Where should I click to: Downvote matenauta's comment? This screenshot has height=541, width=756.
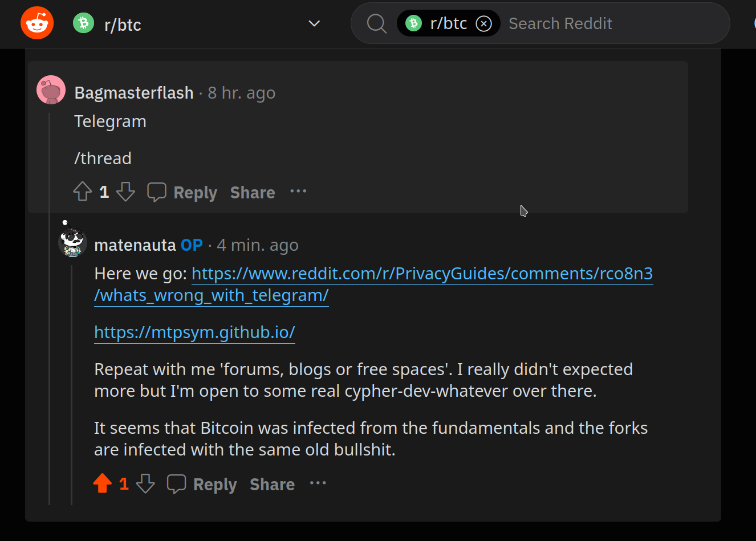145,483
